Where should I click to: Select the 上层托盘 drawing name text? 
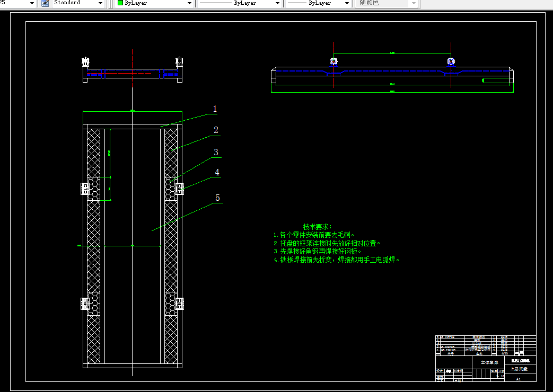tap(519, 369)
